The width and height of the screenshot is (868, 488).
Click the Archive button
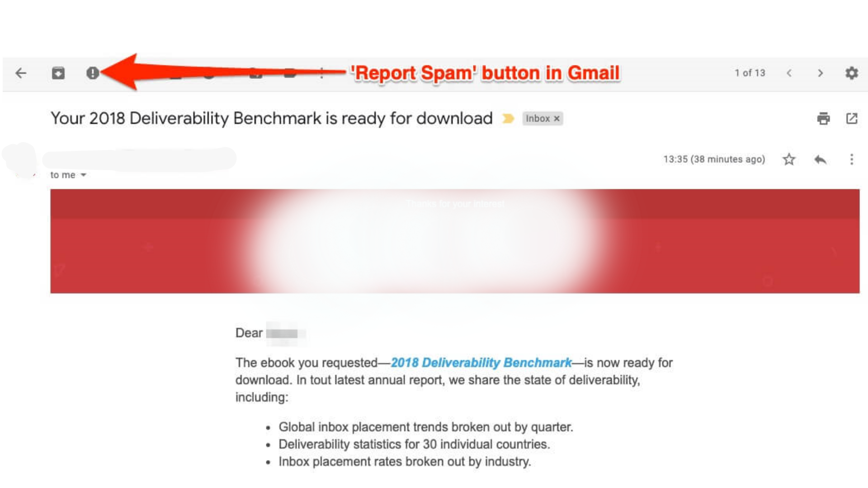pyautogui.click(x=57, y=73)
